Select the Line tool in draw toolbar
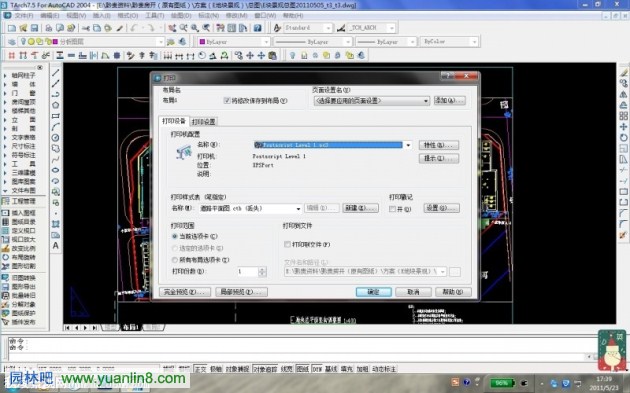This screenshot has width=630, height=393. (55, 73)
